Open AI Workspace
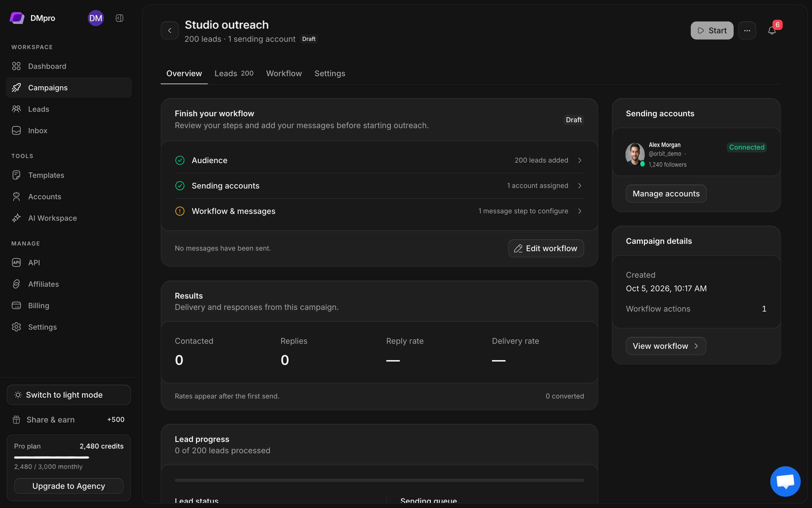The image size is (812, 508). point(69,218)
